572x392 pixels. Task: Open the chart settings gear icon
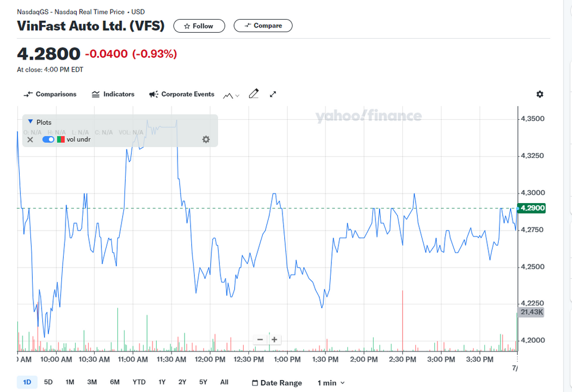(x=540, y=94)
